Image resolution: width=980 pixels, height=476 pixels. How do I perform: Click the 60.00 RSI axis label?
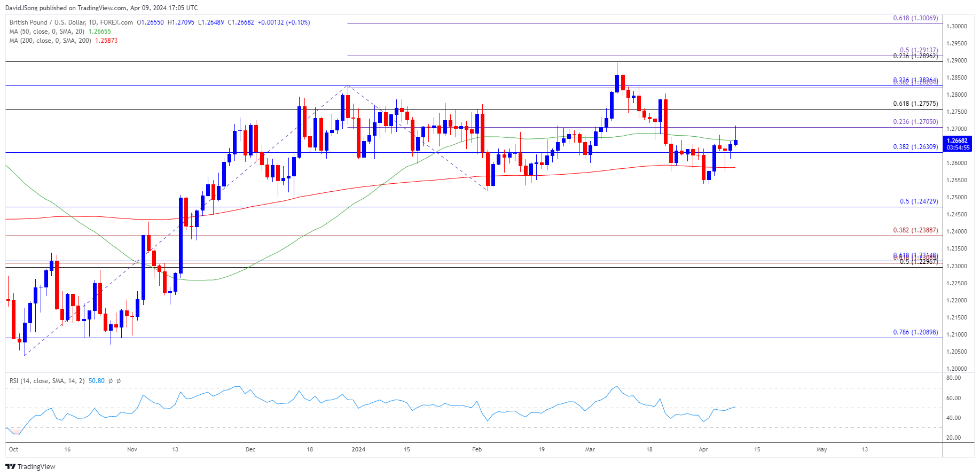tap(954, 399)
